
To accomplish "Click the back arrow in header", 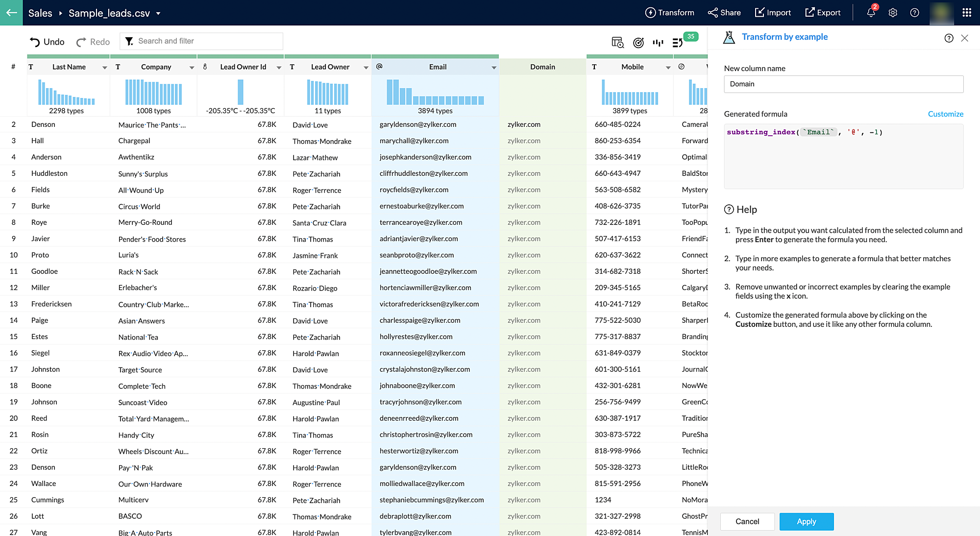I will [11, 13].
